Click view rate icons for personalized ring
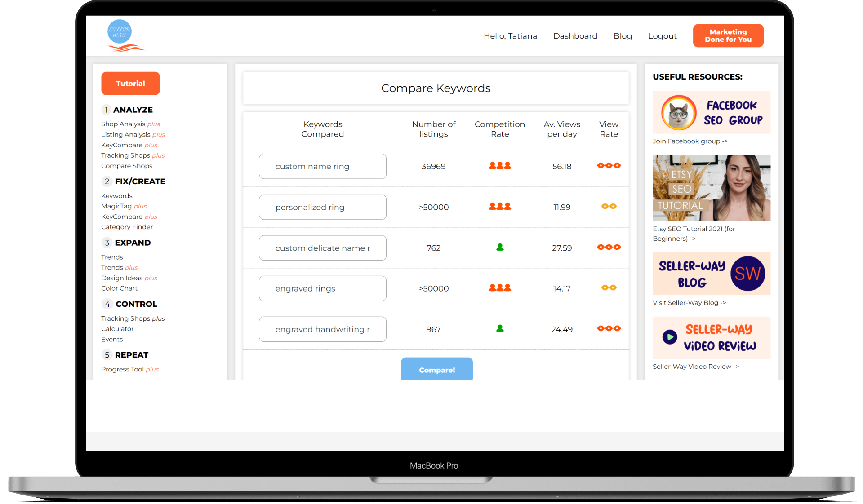Screen dimensions: 863x504 point(609,207)
